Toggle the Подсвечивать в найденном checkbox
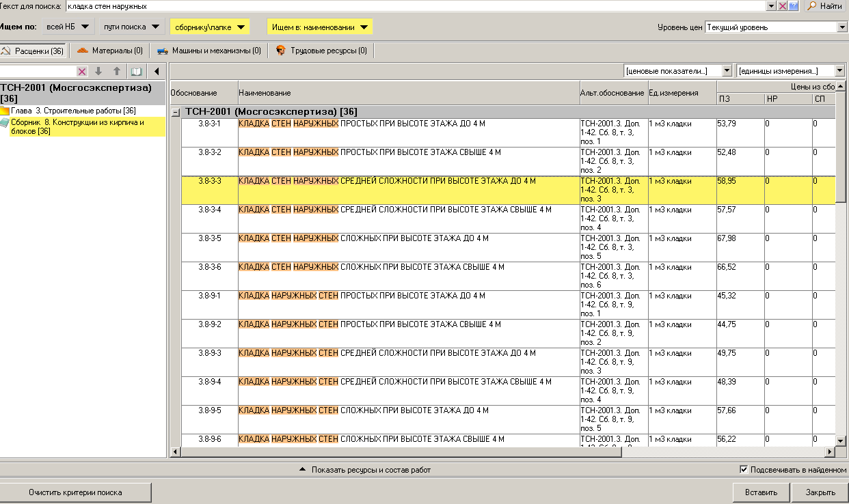849x504 pixels. (x=744, y=470)
